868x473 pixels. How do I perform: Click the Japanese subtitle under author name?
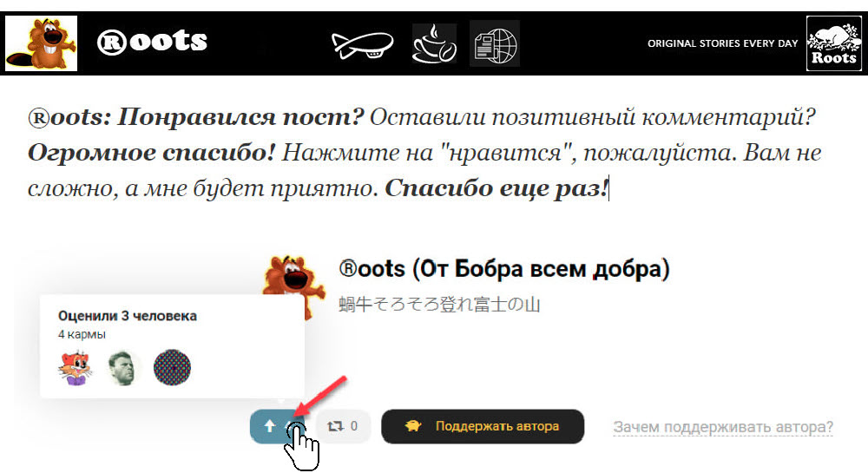pos(439,305)
